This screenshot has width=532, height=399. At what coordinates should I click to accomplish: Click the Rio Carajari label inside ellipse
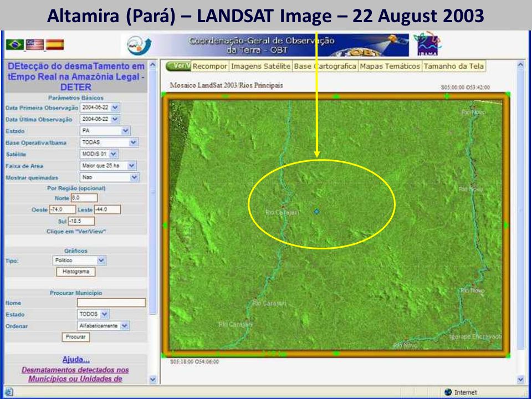[x=282, y=212]
